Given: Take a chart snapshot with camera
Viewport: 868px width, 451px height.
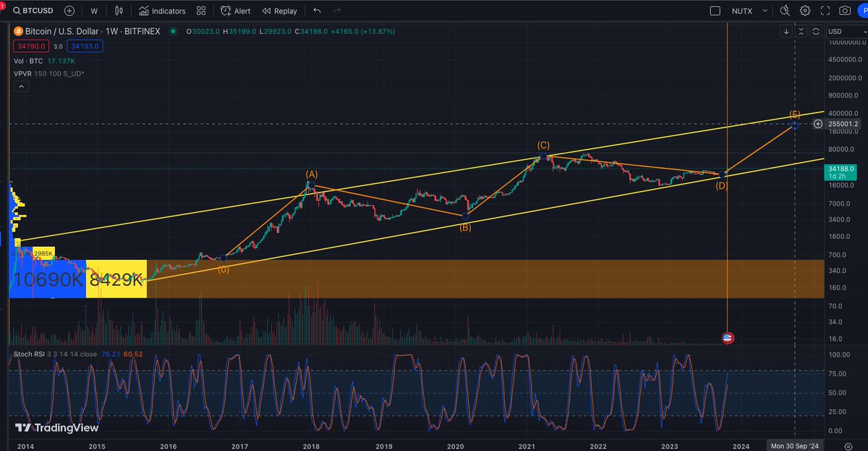Looking at the screenshot, I should pos(845,11).
